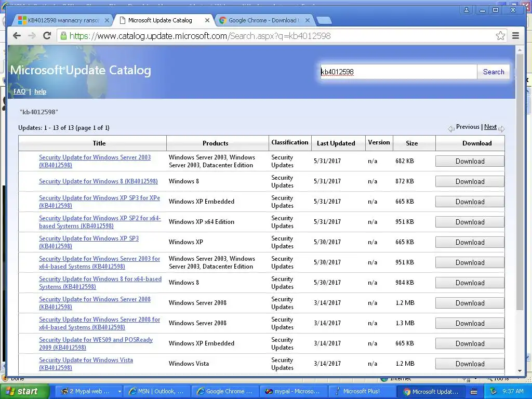532x399 pixels.
Task: Open a new tab with the new-tab button
Action: click(x=324, y=21)
